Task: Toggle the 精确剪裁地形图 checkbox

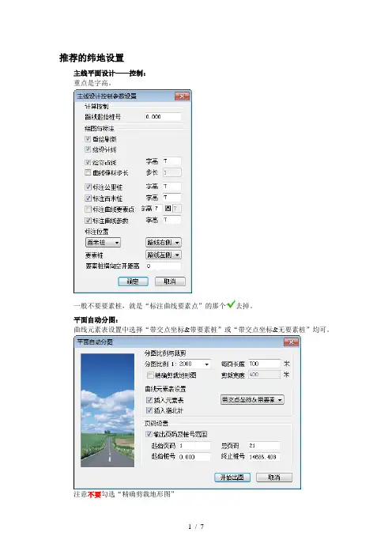Action: pos(150,375)
